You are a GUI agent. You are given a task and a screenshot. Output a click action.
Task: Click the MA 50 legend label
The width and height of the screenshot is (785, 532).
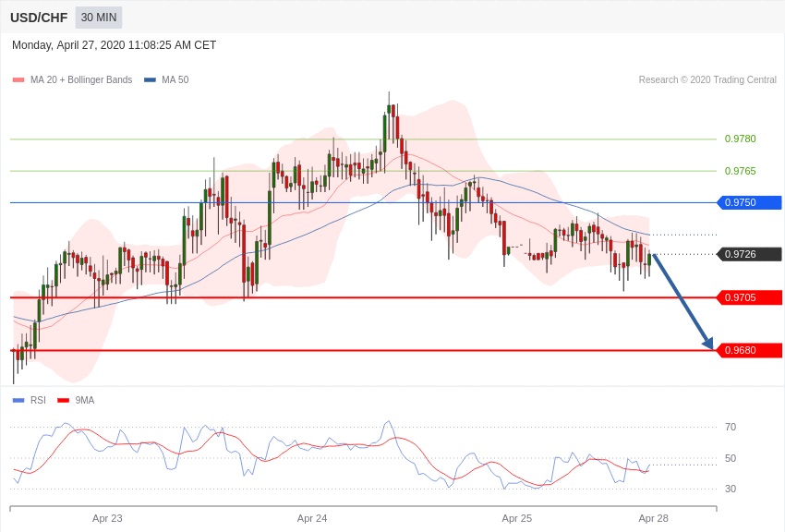[175, 80]
